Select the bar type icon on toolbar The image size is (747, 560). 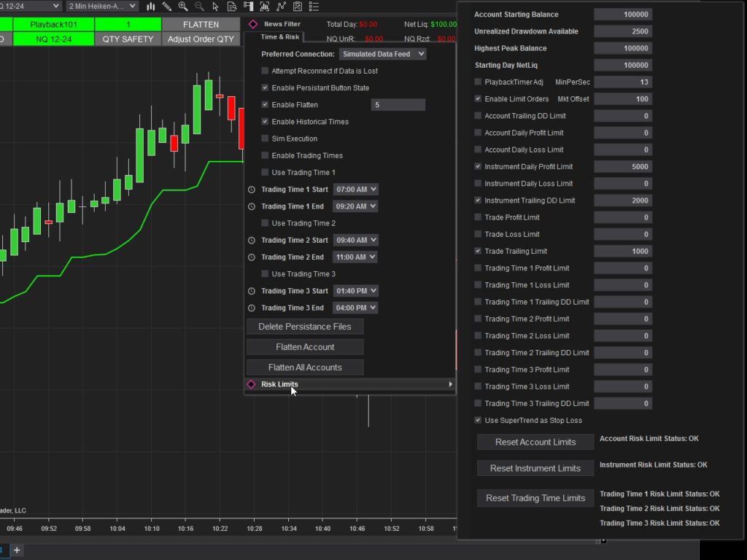coord(150,7)
